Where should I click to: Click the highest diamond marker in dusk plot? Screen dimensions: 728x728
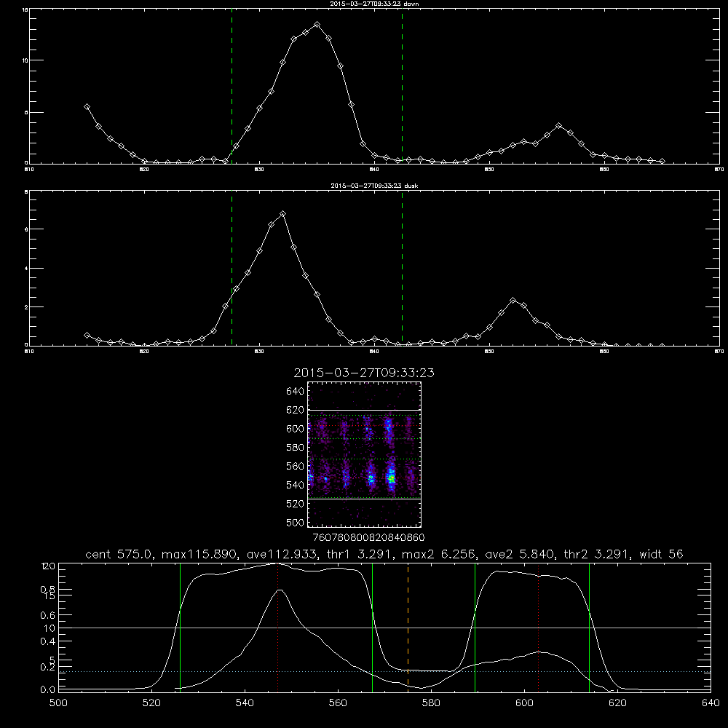point(282,213)
